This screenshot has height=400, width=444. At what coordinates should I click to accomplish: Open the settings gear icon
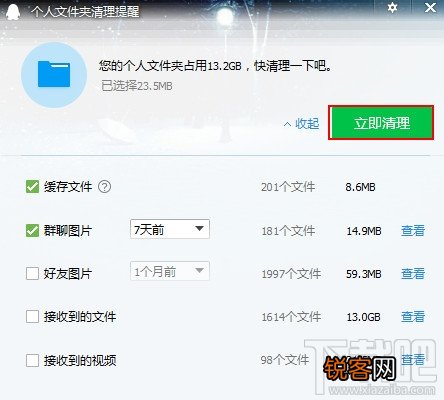[x=392, y=7]
